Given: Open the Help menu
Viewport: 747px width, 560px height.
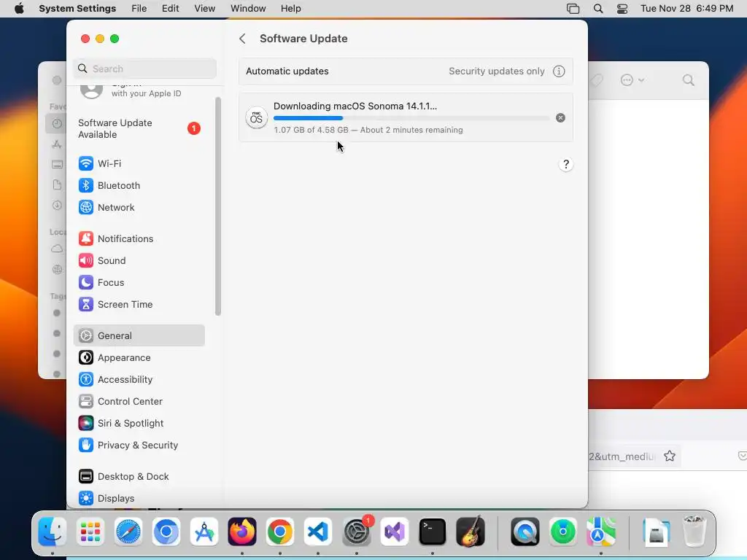Looking at the screenshot, I should click(x=290, y=9).
